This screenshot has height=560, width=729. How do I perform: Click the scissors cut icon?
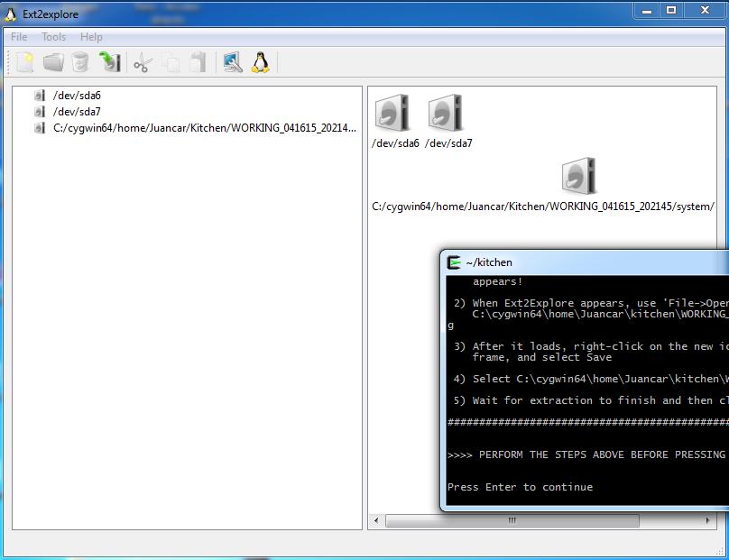[143, 63]
